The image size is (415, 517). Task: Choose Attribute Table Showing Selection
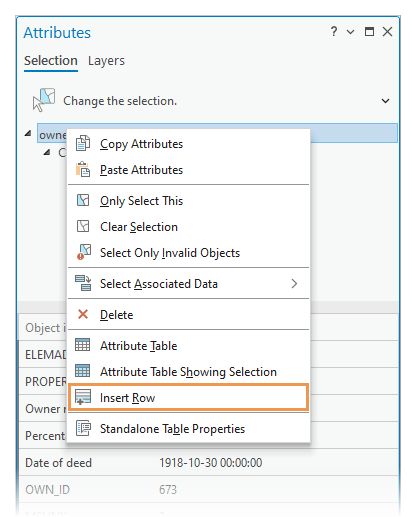point(188,371)
